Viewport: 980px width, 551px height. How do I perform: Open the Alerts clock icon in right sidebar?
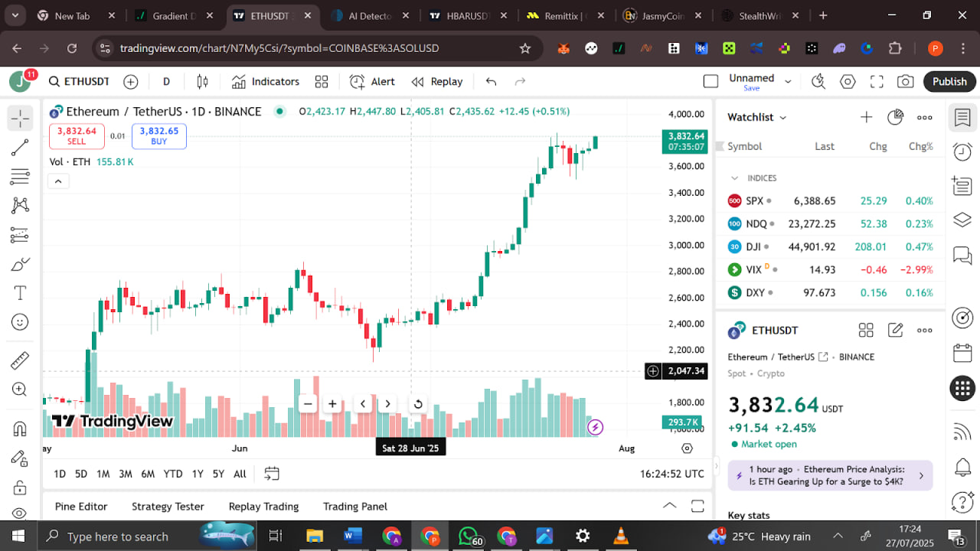(962, 152)
